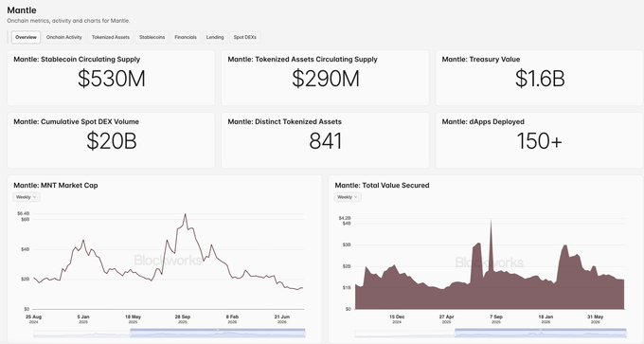Screen dimensions: 644x344
Task: Click the Stablecoin Circulating Supply card title
Action: [x=77, y=59]
